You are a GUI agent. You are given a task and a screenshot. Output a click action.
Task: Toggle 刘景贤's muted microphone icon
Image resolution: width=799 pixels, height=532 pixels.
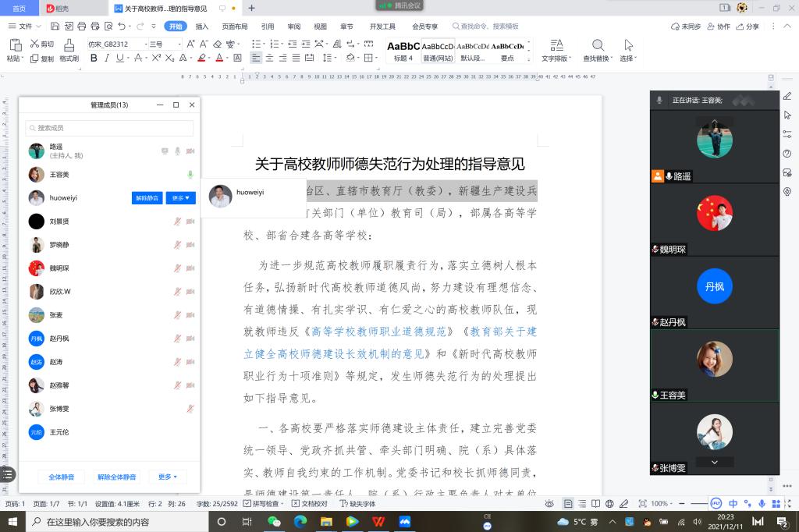[178, 222]
